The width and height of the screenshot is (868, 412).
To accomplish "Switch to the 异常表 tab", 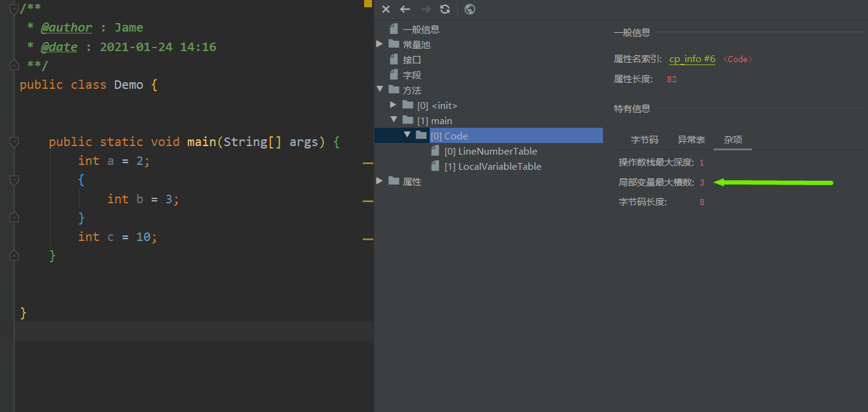I will [691, 139].
